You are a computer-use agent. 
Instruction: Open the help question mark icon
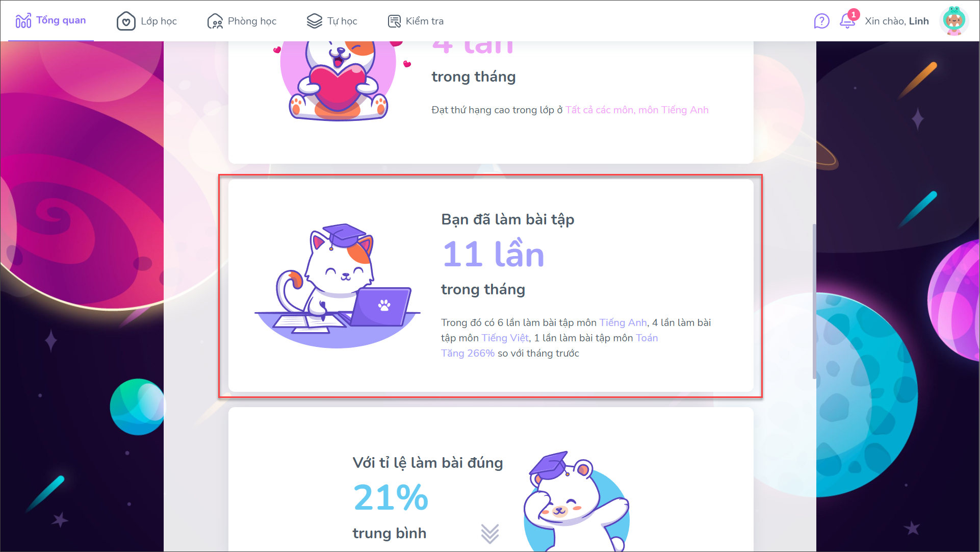click(821, 21)
